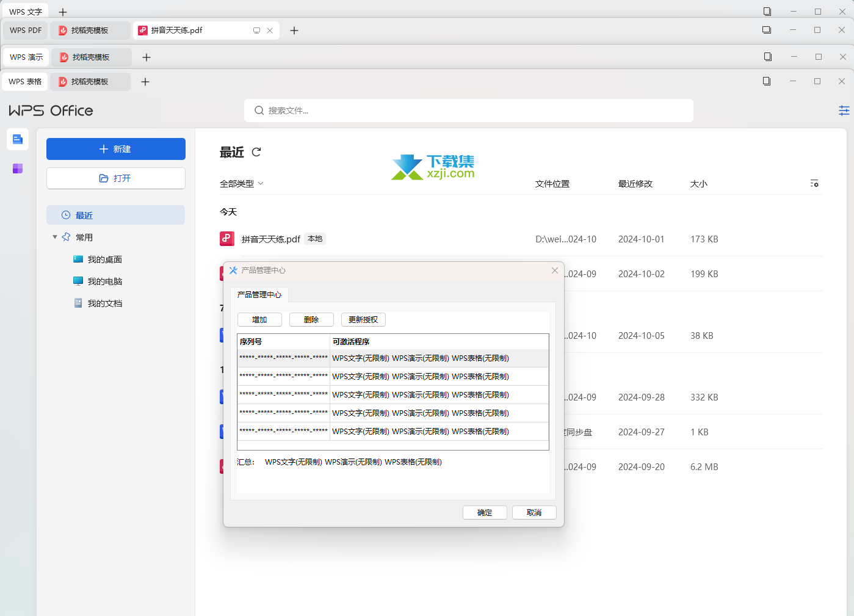The image size is (854, 616).
Task: Select the last serial number row
Action: (393, 432)
